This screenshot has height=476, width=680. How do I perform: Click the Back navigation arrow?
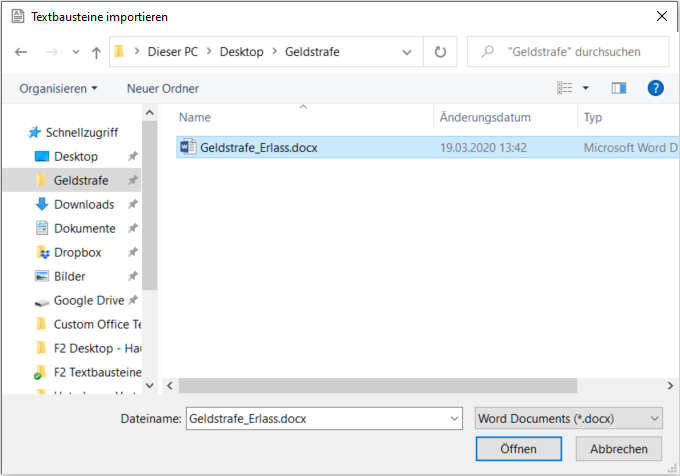[x=21, y=52]
